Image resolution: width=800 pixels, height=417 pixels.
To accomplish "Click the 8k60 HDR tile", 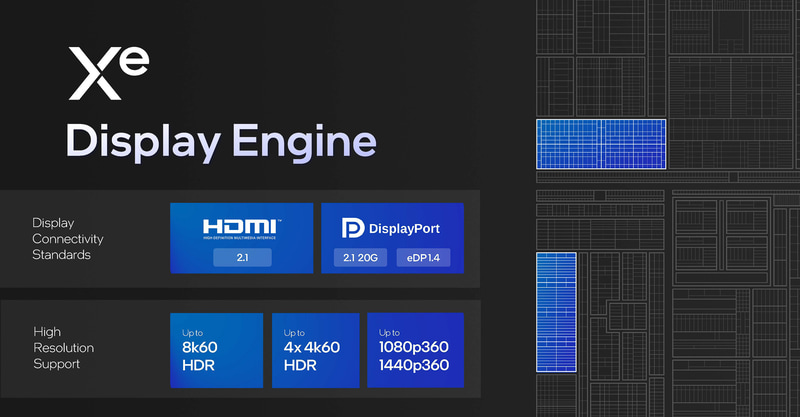I will [x=216, y=350].
